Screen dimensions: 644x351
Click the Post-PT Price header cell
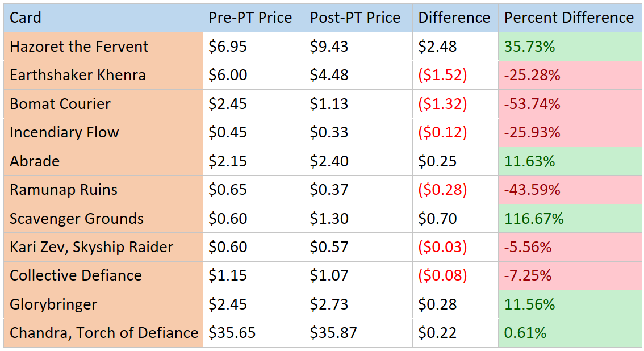click(358, 18)
